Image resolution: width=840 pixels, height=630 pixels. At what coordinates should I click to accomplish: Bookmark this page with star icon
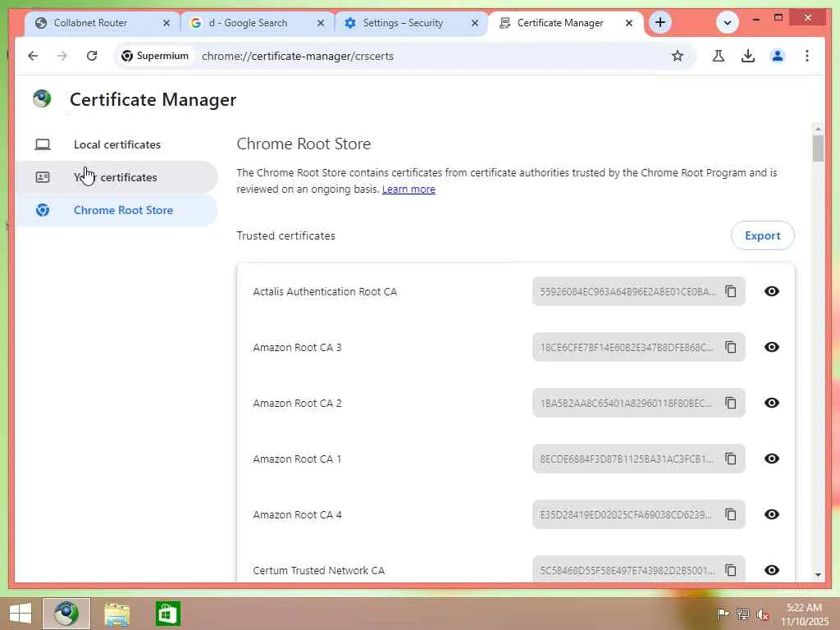pyautogui.click(x=677, y=56)
